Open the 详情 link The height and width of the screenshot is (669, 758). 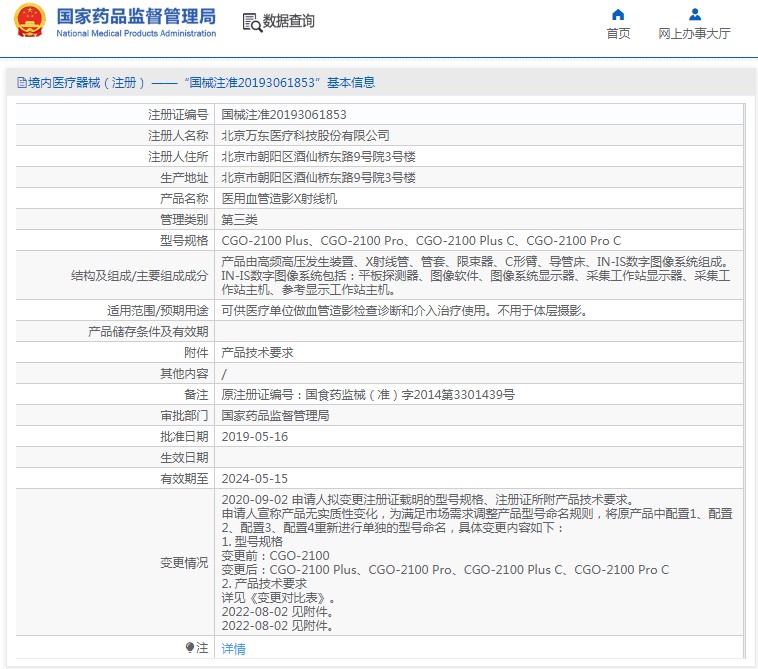[x=233, y=649]
